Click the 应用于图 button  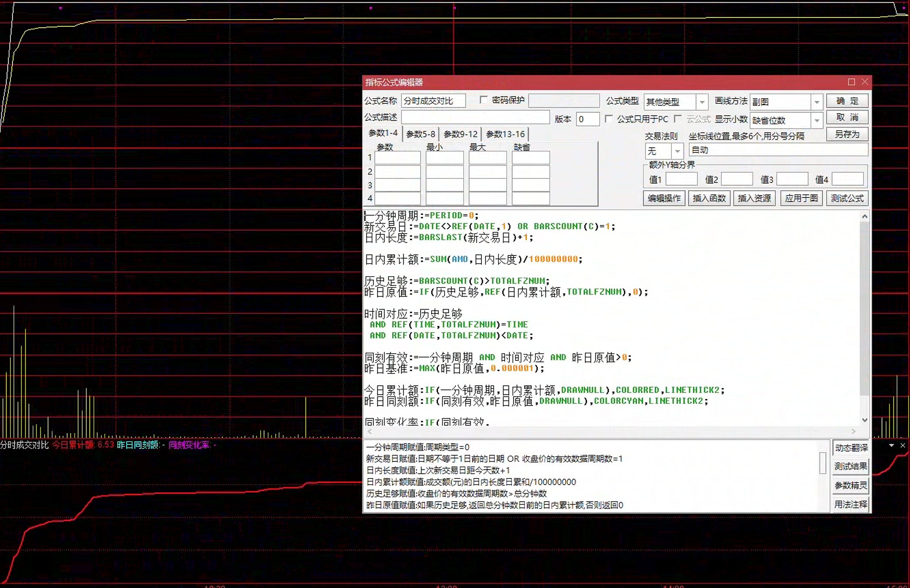[x=801, y=198]
